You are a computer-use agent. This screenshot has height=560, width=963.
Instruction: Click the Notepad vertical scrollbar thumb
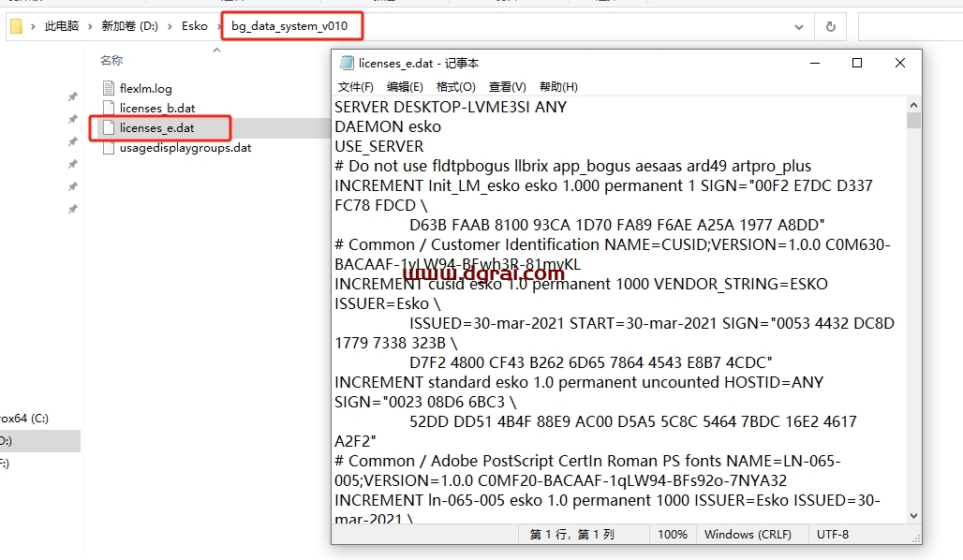(x=913, y=121)
